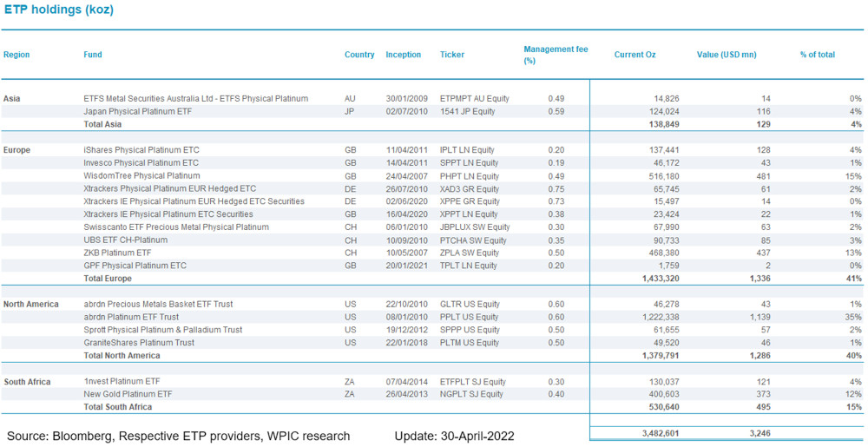Click the 530,640 South Africa total

(663, 407)
